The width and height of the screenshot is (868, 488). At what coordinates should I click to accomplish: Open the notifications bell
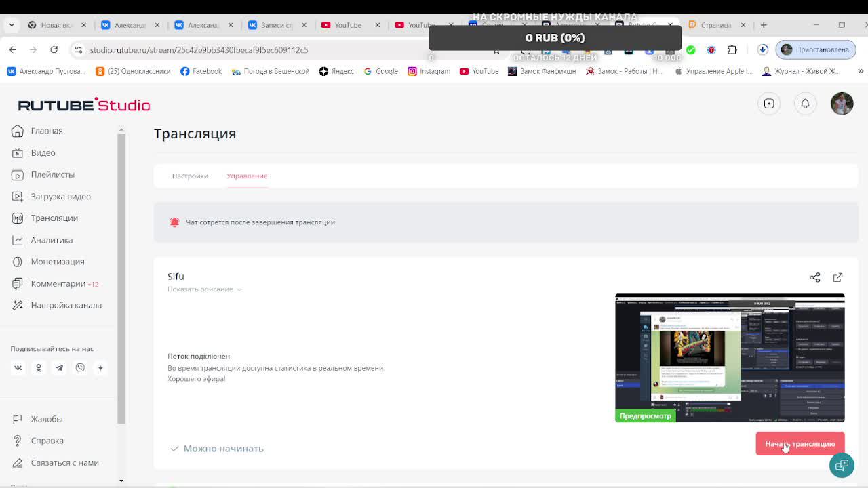click(805, 104)
